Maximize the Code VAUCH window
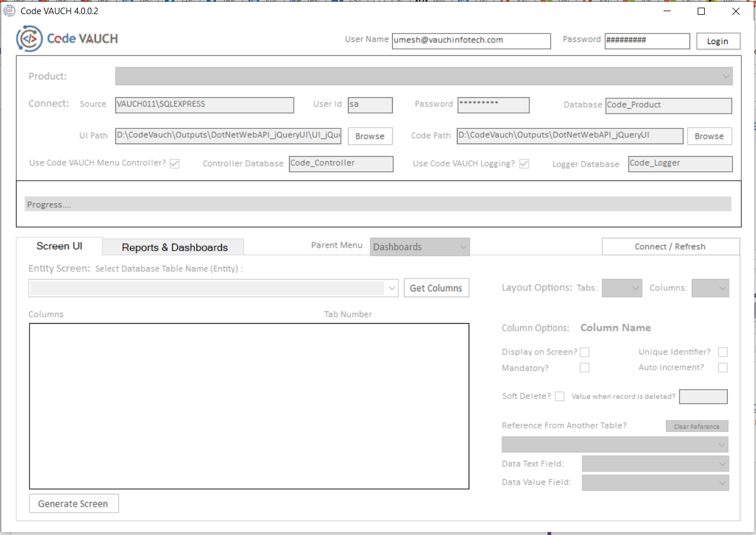 pos(701,11)
